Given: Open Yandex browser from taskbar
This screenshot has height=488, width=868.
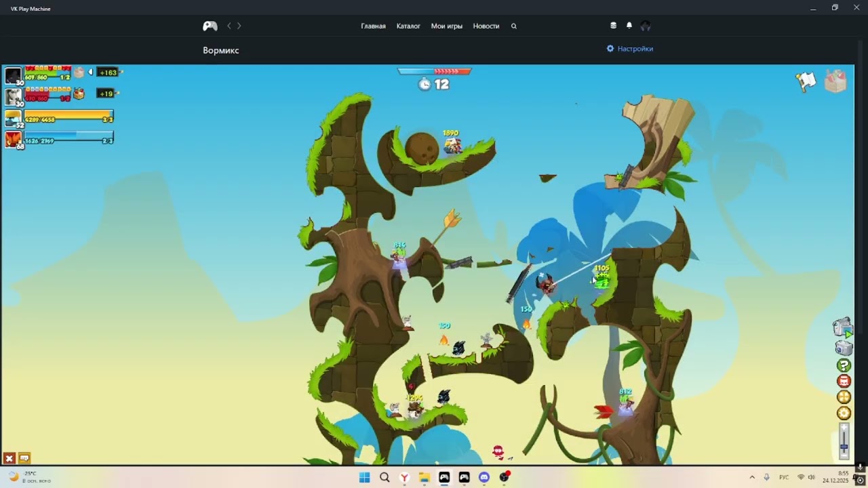Looking at the screenshot, I should 404,477.
